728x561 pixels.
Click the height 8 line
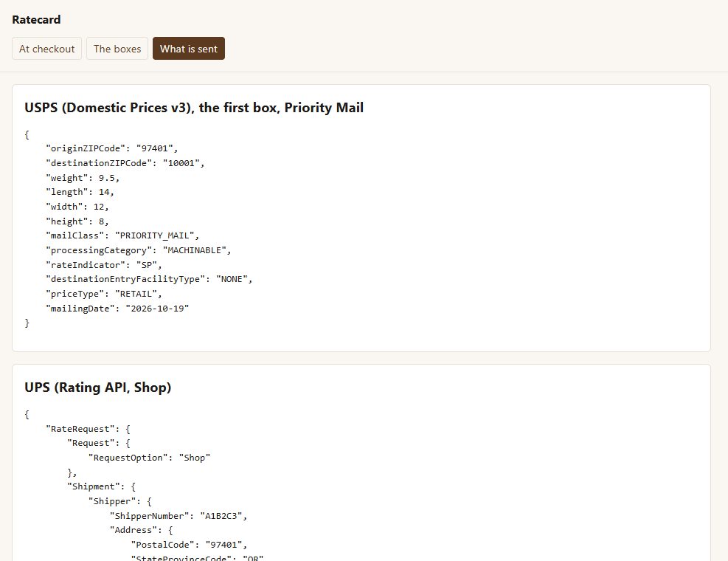[x=77, y=221]
